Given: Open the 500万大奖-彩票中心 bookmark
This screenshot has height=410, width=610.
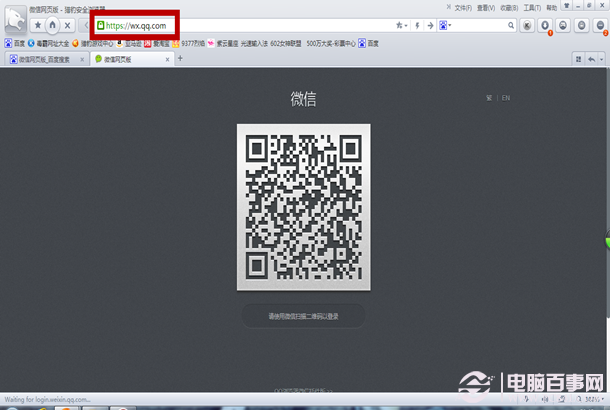Looking at the screenshot, I should [331, 43].
